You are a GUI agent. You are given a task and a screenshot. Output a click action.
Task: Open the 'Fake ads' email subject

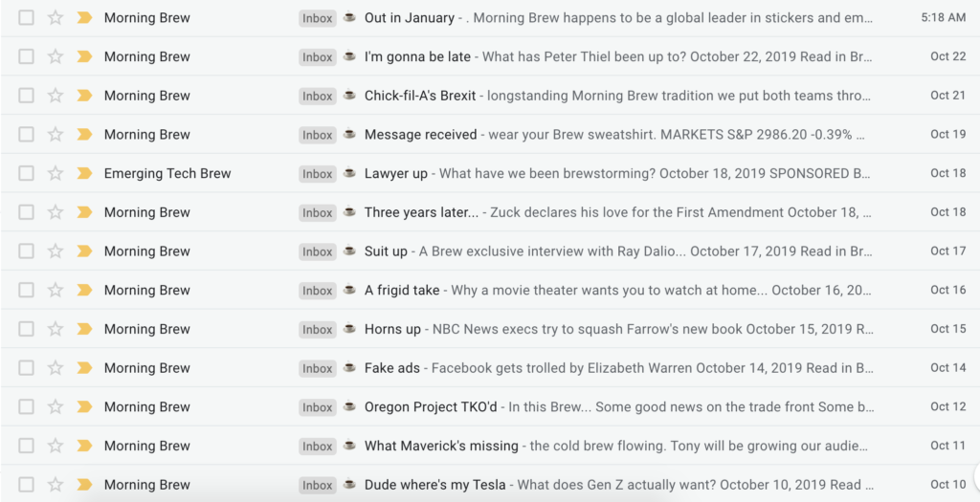pos(391,368)
